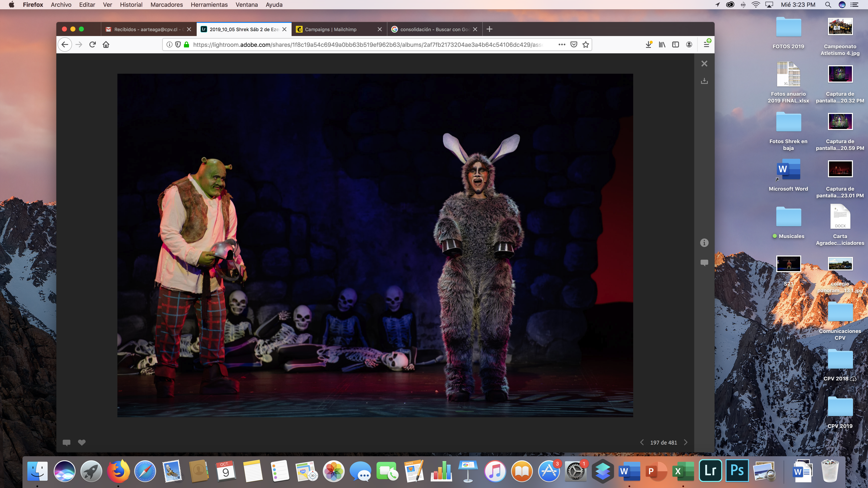
Task: Close the Mailchimp tab
Action: 380,29
